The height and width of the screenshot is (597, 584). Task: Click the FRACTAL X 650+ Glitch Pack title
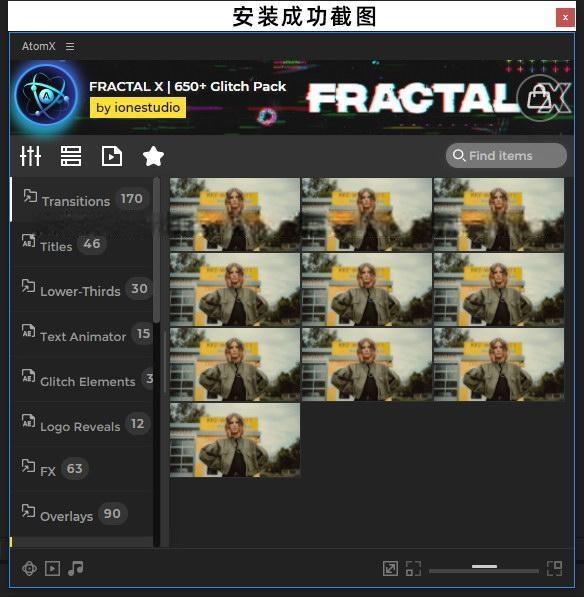click(x=187, y=86)
